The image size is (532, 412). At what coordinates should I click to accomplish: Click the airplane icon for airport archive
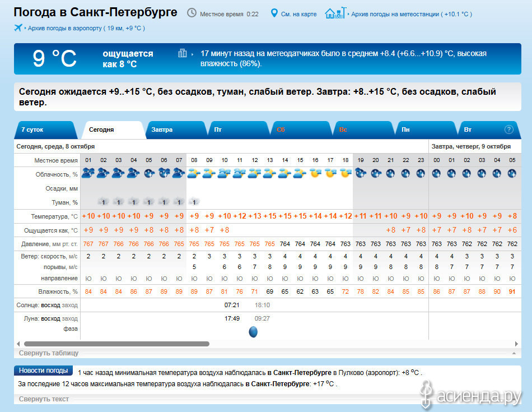(x=18, y=27)
